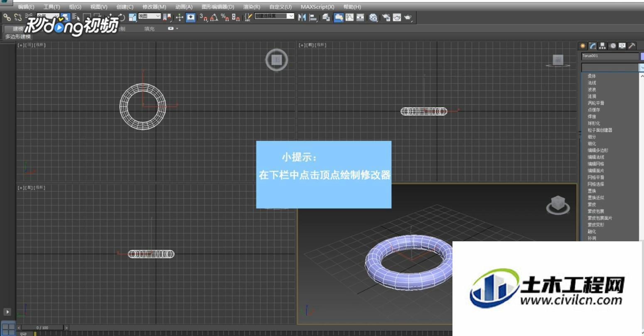Open the 修改器(M) menu
The height and width of the screenshot is (336, 644).
pyautogui.click(x=154, y=7)
